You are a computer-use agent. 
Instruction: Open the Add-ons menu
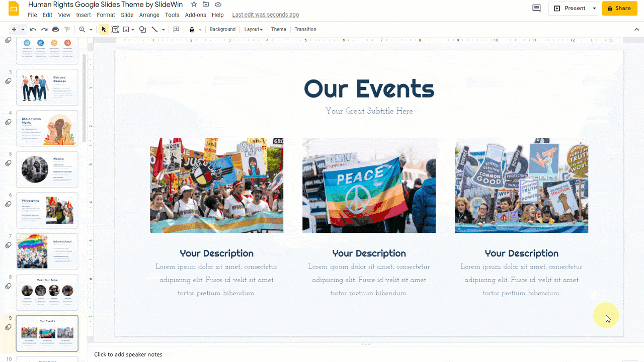tap(196, 15)
